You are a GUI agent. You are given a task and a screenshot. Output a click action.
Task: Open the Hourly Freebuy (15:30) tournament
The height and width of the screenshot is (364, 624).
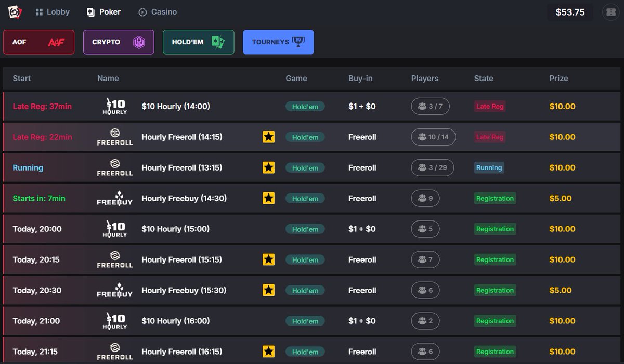pyautogui.click(x=312, y=291)
